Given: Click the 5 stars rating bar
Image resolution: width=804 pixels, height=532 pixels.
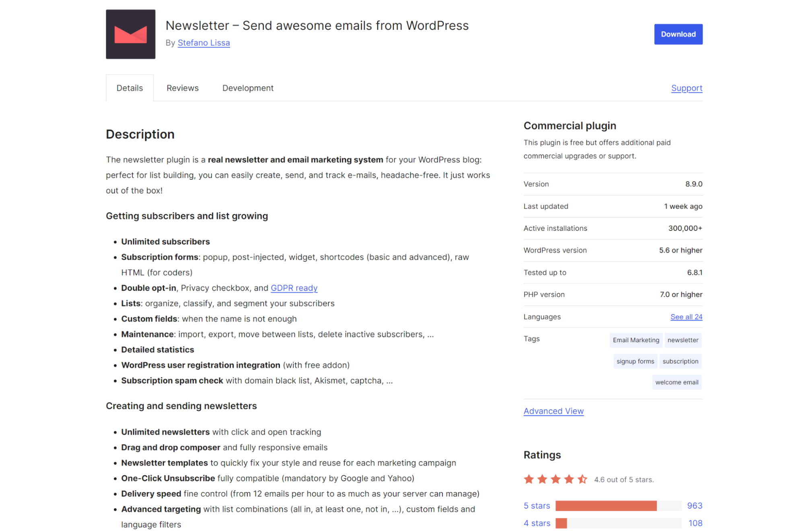Looking at the screenshot, I should click(x=618, y=505).
